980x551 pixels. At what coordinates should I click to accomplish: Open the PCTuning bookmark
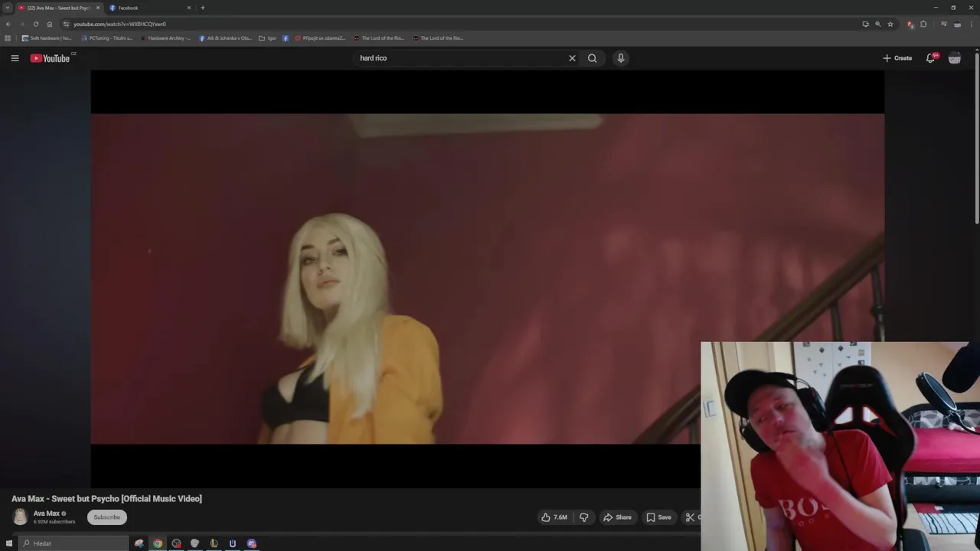[x=106, y=38]
